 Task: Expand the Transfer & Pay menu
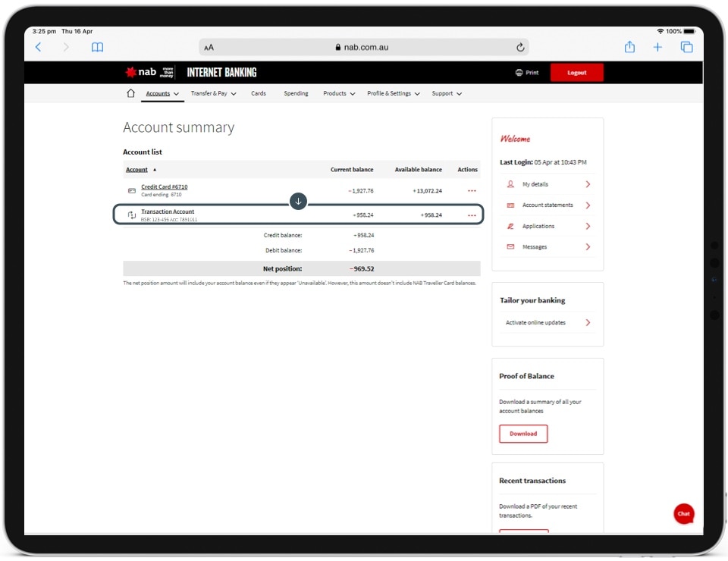[x=213, y=93]
